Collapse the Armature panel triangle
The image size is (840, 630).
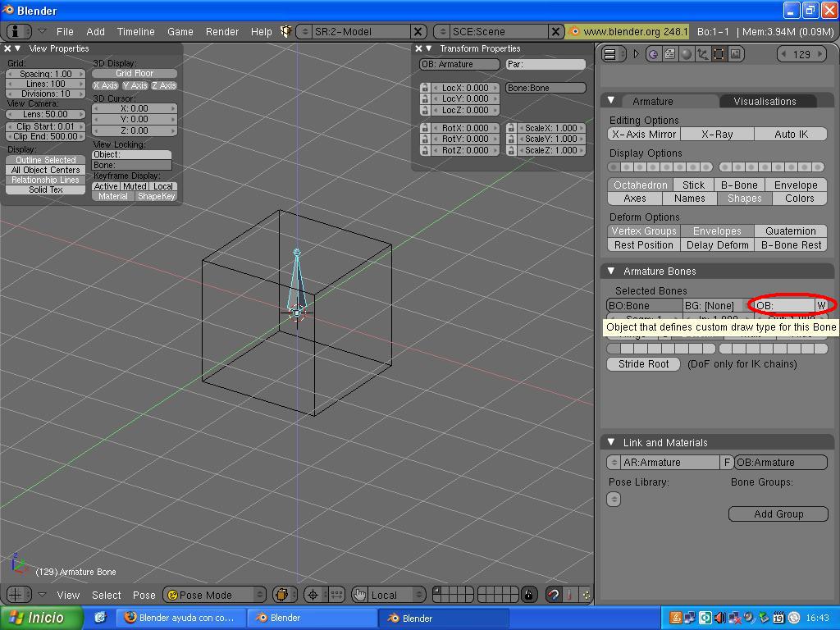coord(610,101)
